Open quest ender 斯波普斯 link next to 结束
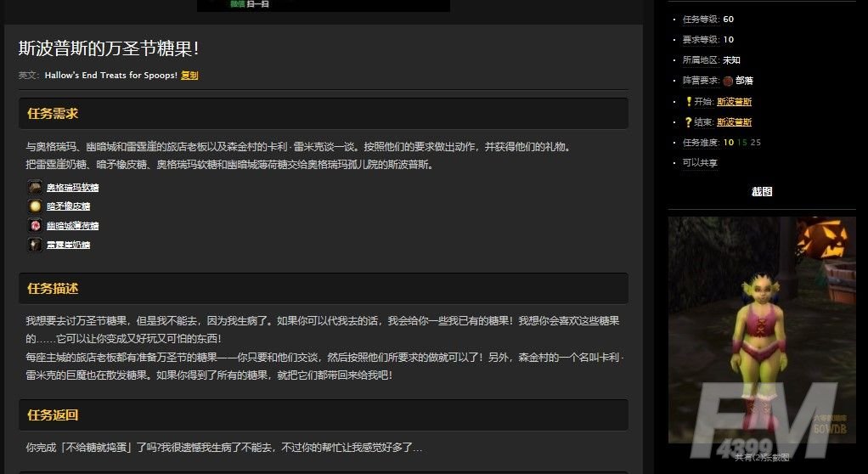The width and height of the screenshot is (868, 474). [734, 121]
